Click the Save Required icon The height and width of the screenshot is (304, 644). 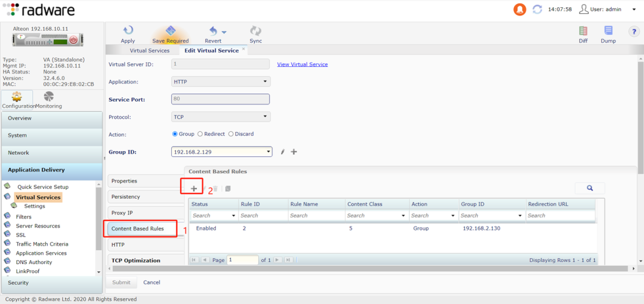click(x=171, y=31)
